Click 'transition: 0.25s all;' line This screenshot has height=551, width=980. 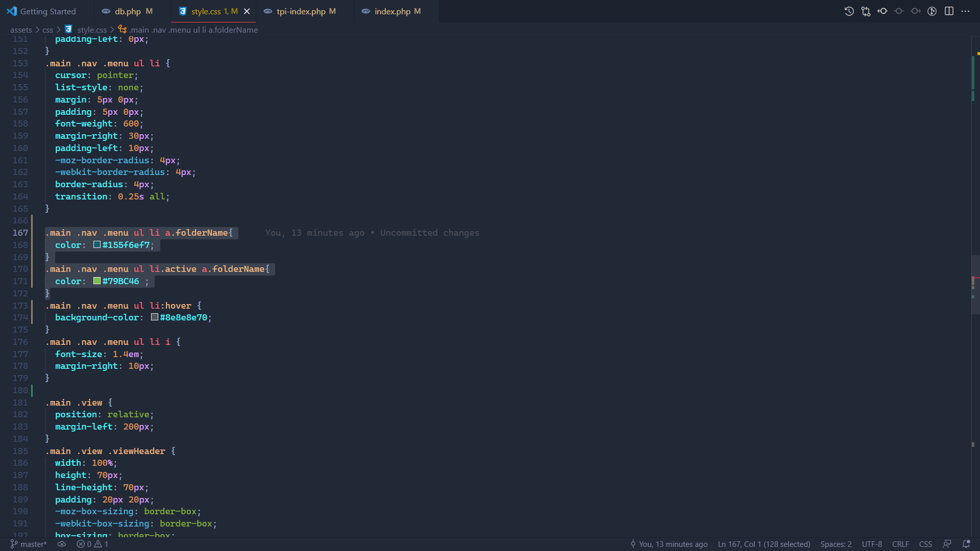coord(112,196)
